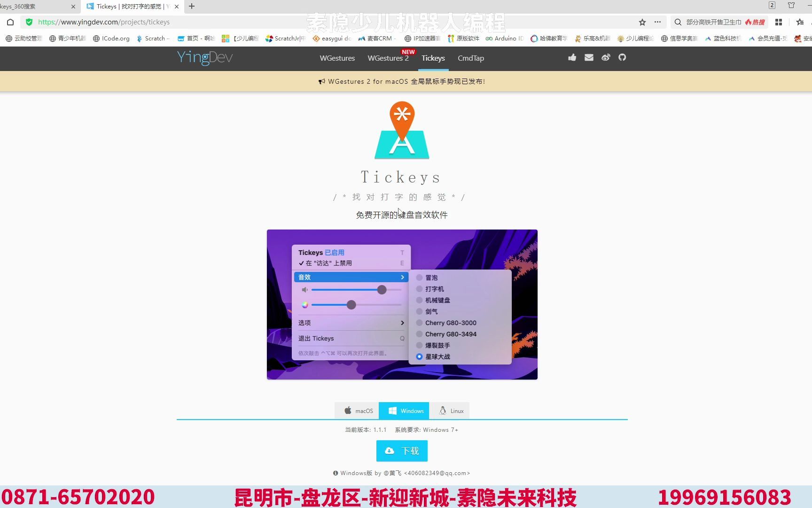The image size is (812, 508).
Task: Open the GitHub icon in header
Action: point(622,57)
